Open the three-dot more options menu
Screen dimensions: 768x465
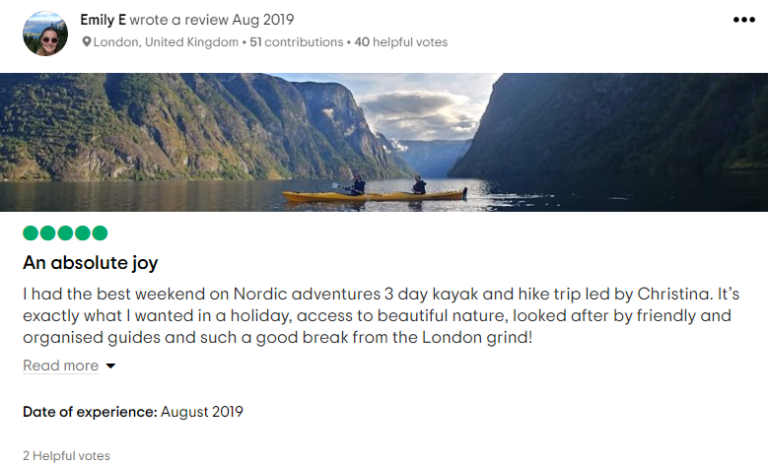[x=744, y=20]
